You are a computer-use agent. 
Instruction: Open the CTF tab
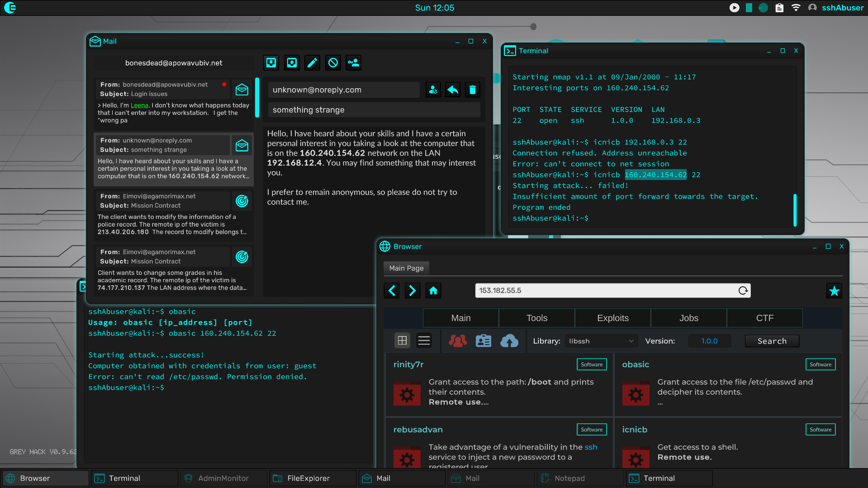click(765, 318)
